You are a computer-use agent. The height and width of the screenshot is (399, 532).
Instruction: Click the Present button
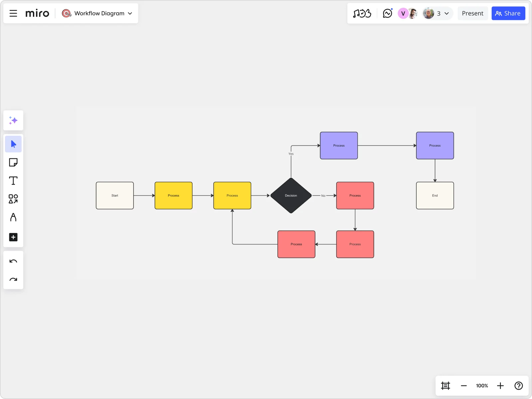[x=473, y=13]
